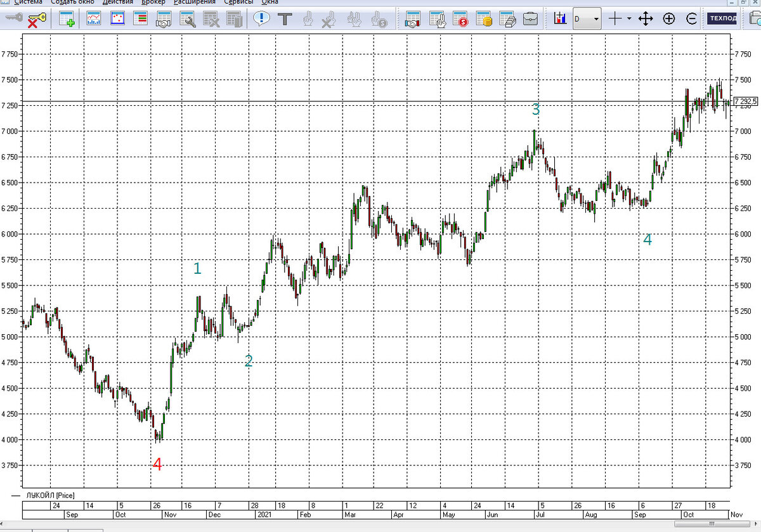Open the Расширения menu
The image size is (761, 532).
coord(194,3)
